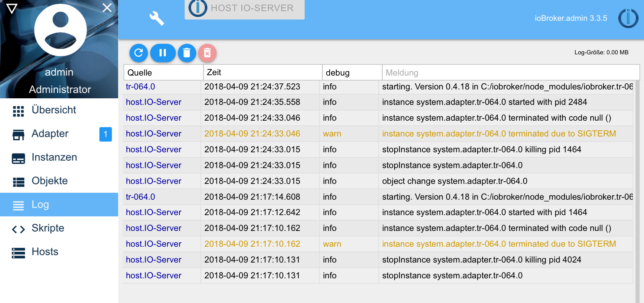644x303 pixels.
Task: Click the Adapter update badge showing 1
Action: 105,134
